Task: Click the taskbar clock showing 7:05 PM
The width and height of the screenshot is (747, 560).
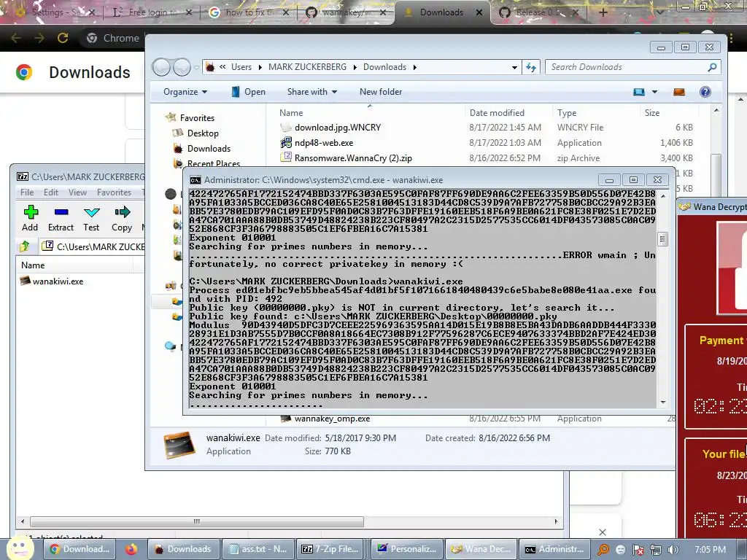Action: pyautogui.click(x=711, y=550)
